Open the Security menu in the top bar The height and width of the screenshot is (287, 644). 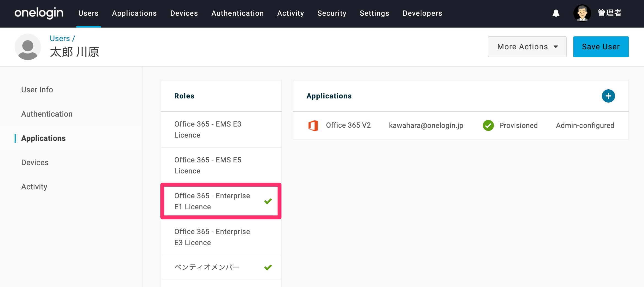click(332, 13)
